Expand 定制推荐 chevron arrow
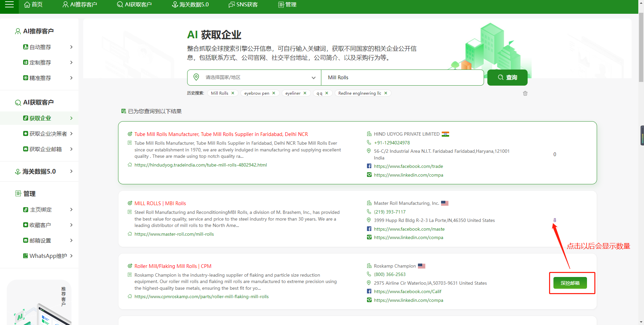Viewport: 644px width, 325px height. 71,62
